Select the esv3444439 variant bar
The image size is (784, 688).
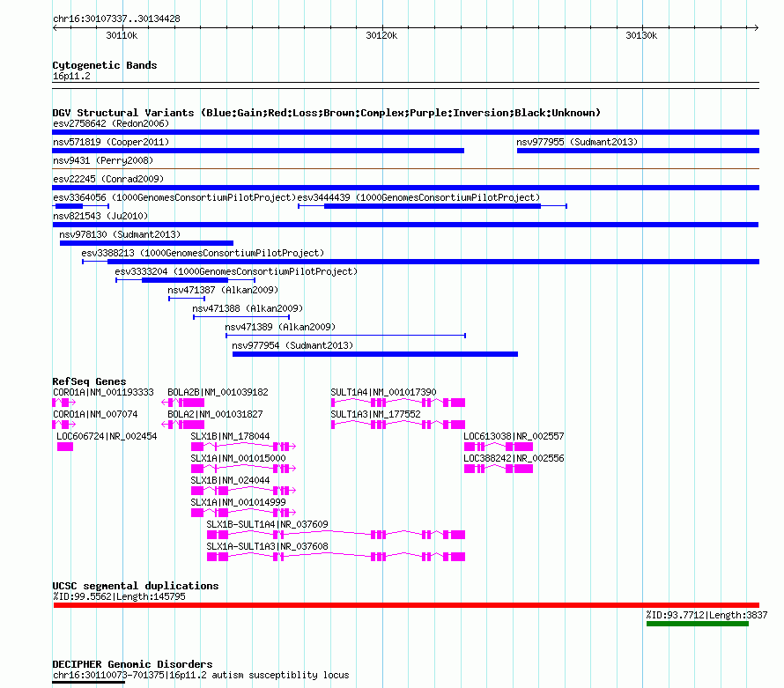coord(433,206)
